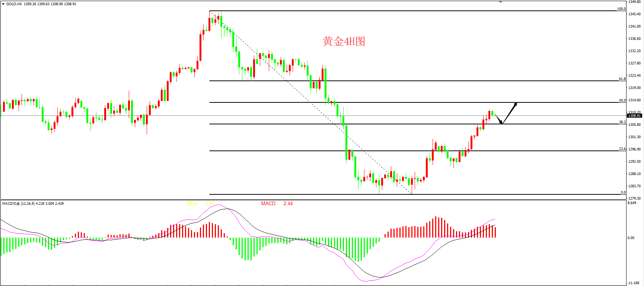The image size is (644, 286).
Task: Click the 1279.30 price scale value
Action: [635, 198]
